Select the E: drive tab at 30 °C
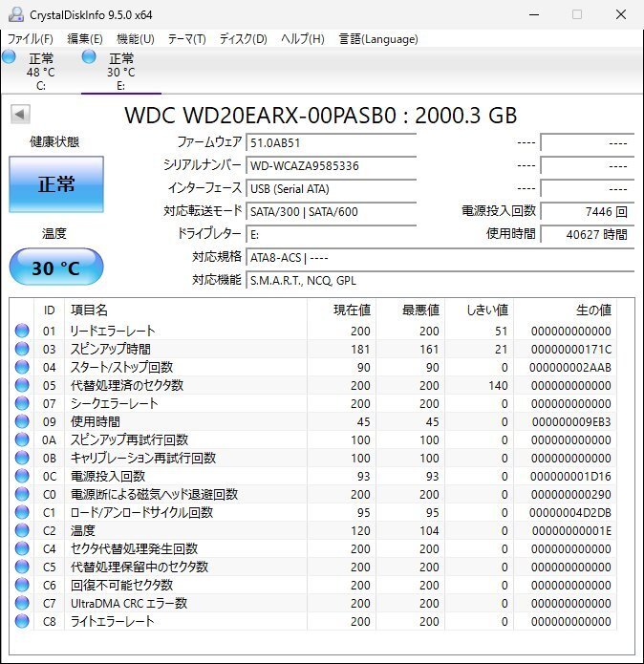Viewport: 644px width, 664px height. click(x=121, y=71)
